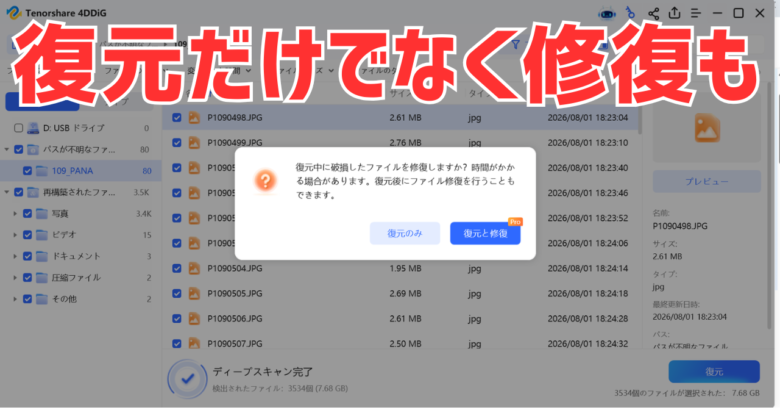Expand the 圧縮ファイル tree node
780x410 pixels.
click(15, 278)
